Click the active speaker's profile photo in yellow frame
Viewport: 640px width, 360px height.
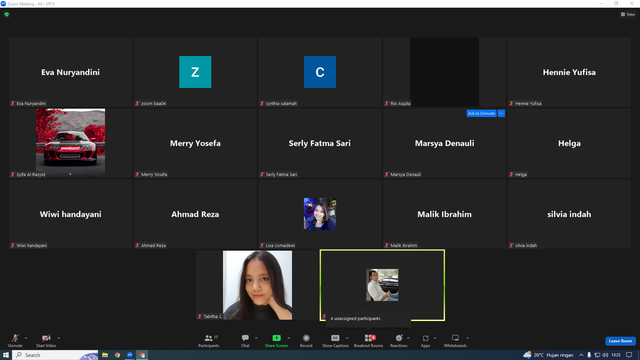[x=382, y=285]
